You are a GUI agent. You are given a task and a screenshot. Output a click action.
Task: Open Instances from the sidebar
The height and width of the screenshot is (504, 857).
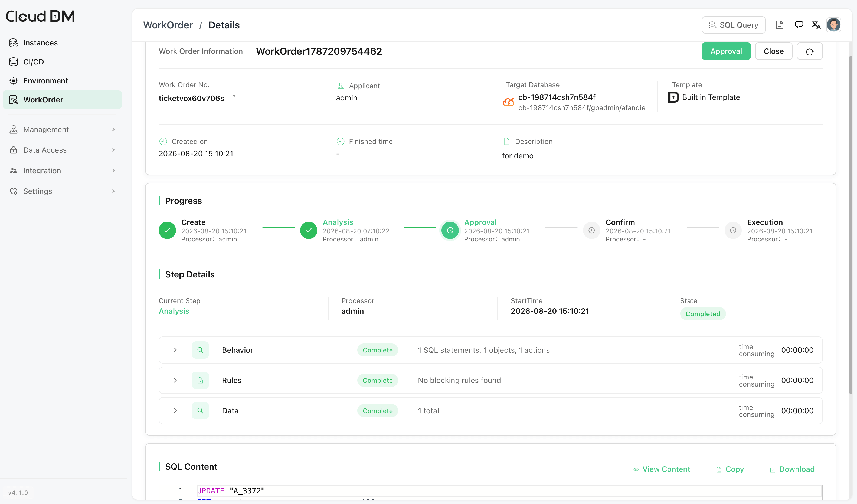(x=62, y=43)
